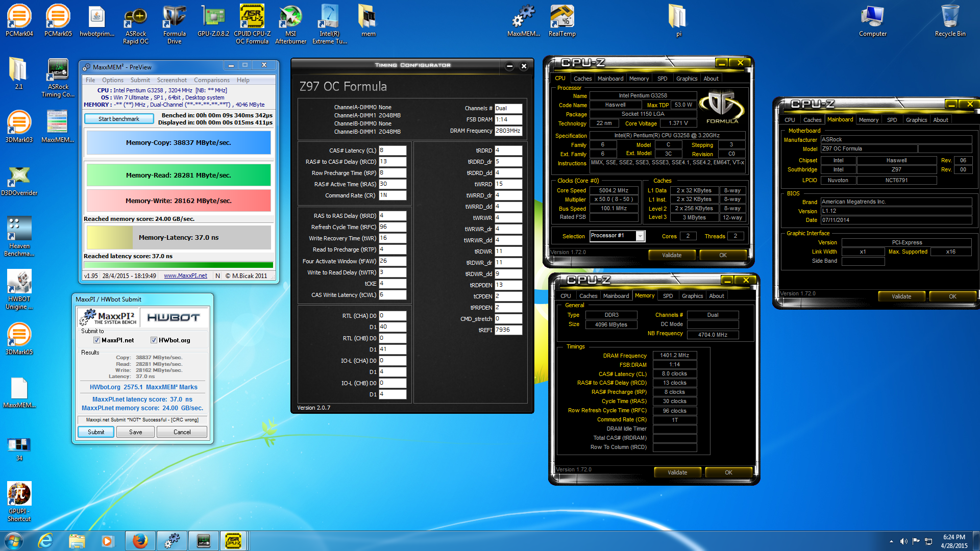Launch ASRock Rapid OC shortcut
Viewport: 980px width, 551px height.
click(x=136, y=24)
